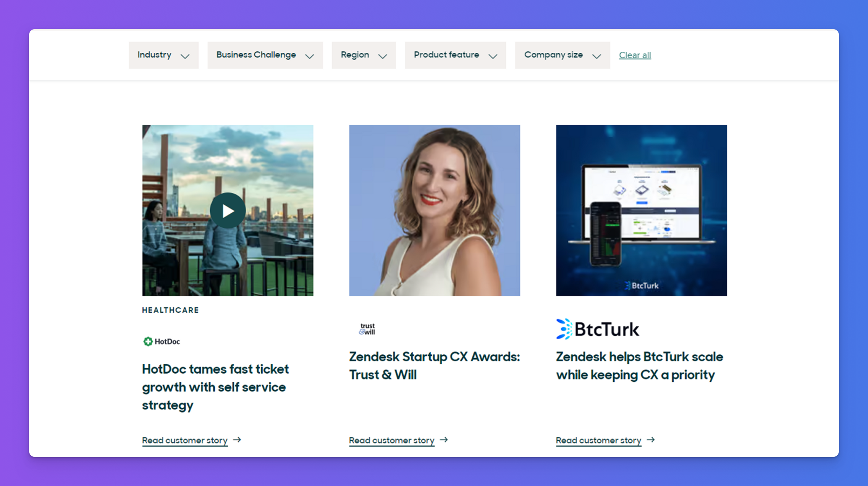Click the arrow icon beside Trust & Will's Read customer story
Image resolution: width=868 pixels, height=486 pixels.
(444, 440)
